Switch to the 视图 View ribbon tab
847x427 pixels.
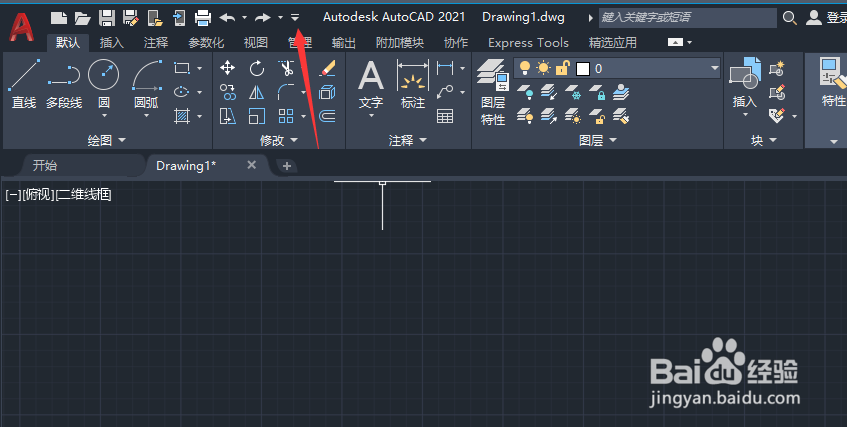tap(256, 43)
